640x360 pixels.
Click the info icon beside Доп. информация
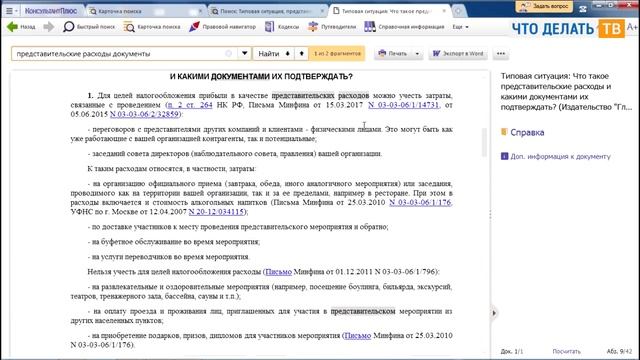pyautogui.click(x=504, y=156)
